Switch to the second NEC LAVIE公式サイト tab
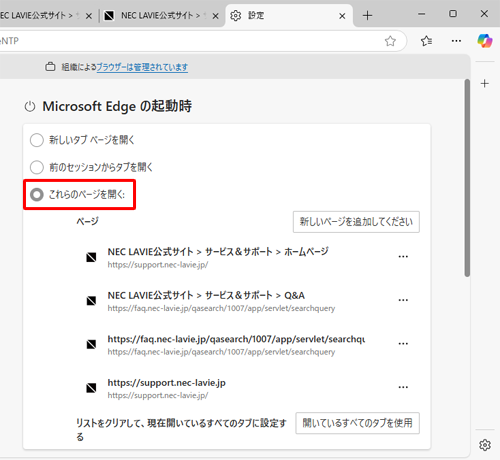The image size is (500, 460). (x=161, y=16)
